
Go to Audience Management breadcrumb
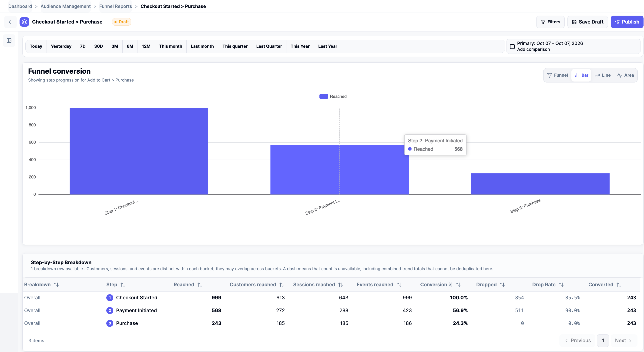click(66, 6)
